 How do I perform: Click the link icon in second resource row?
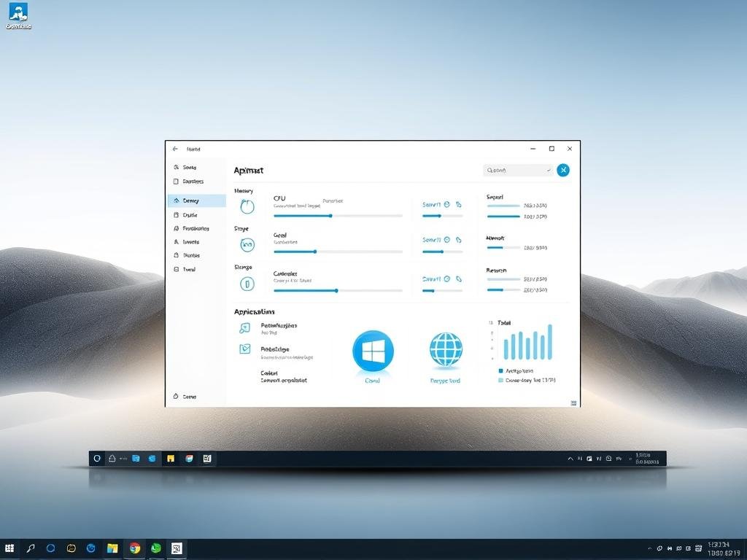click(459, 240)
